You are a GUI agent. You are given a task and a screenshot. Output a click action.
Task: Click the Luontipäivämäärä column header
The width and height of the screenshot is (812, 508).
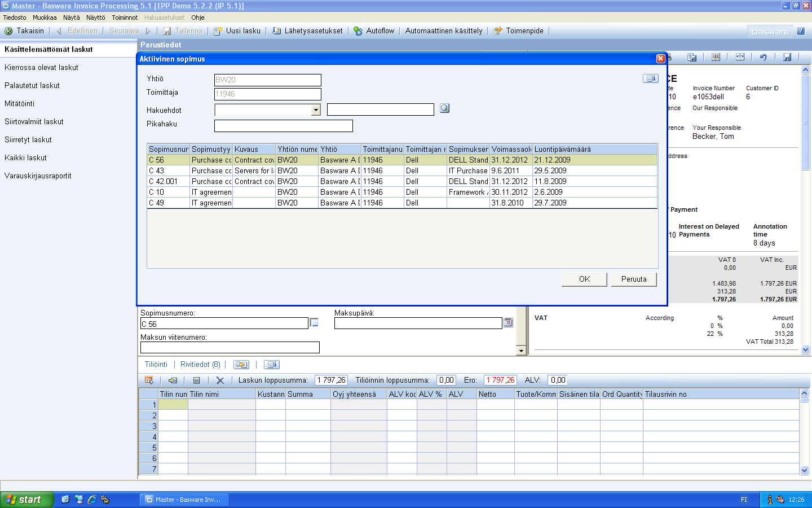click(595, 149)
